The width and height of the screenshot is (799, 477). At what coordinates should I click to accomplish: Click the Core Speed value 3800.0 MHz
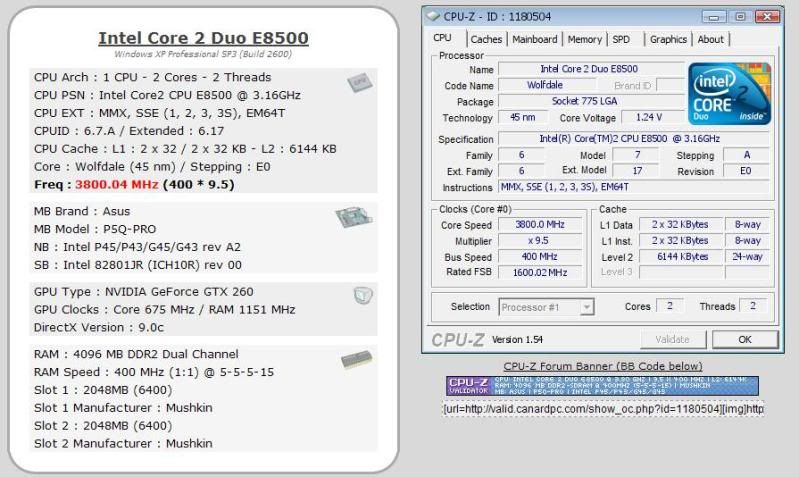pyautogui.click(x=540, y=225)
